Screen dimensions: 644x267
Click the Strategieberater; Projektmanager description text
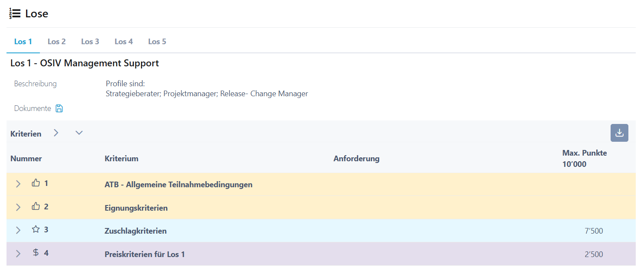click(207, 94)
